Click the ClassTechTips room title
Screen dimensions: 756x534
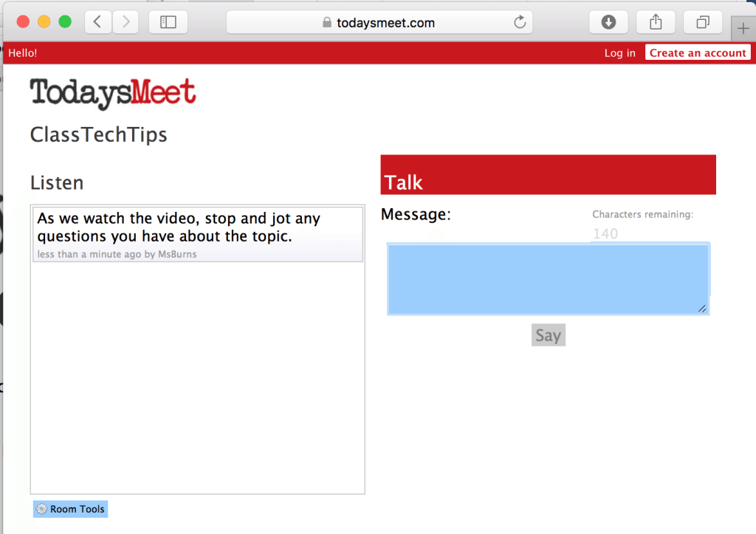[98, 134]
